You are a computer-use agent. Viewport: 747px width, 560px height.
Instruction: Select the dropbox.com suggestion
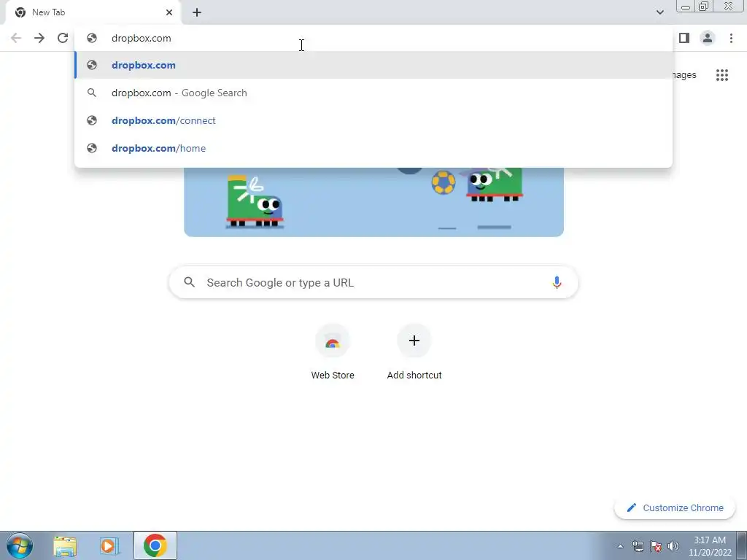click(373, 65)
